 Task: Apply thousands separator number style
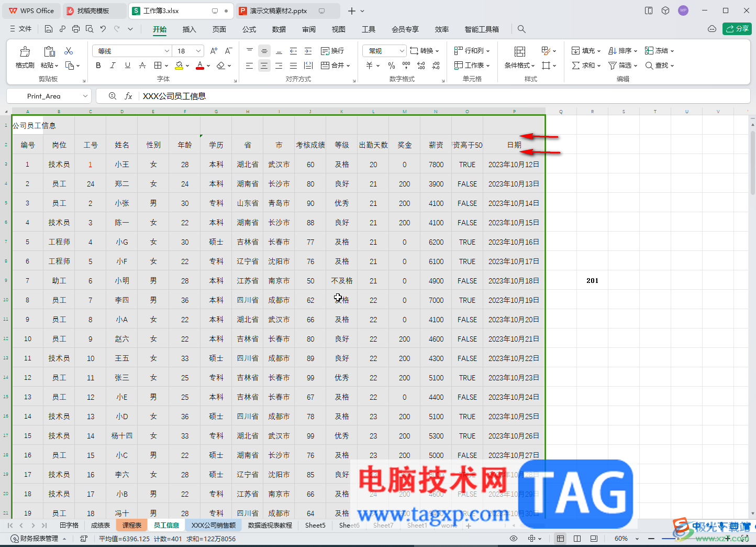point(406,65)
